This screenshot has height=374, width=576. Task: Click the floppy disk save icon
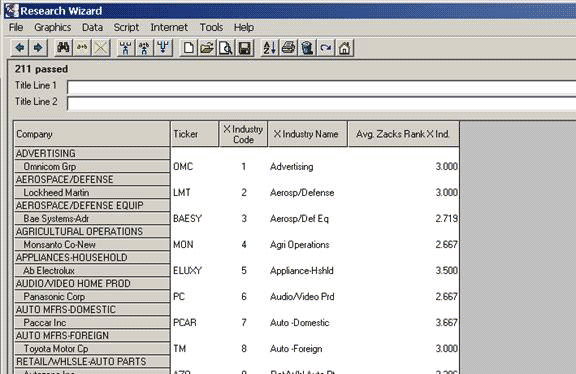click(x=245, y=48)
